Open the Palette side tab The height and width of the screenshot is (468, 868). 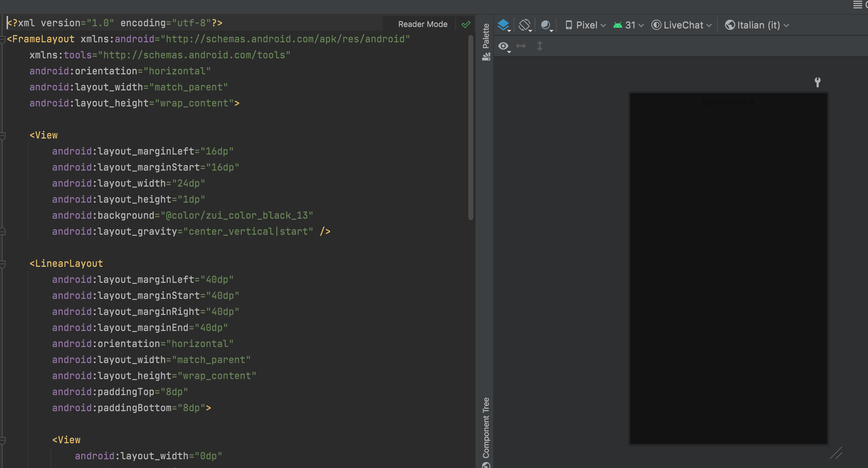[486, 41]
